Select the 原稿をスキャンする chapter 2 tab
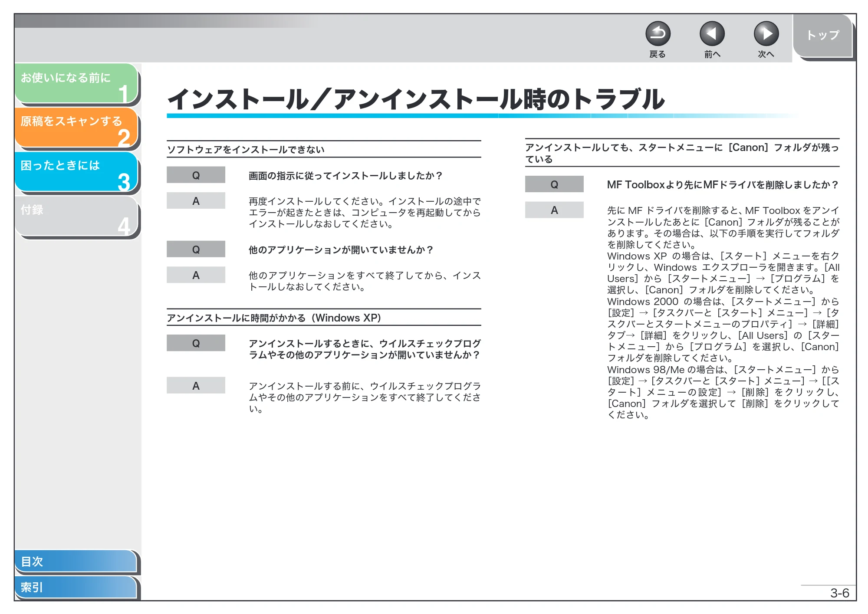868x614 pixels. click(x=76, y=128)
